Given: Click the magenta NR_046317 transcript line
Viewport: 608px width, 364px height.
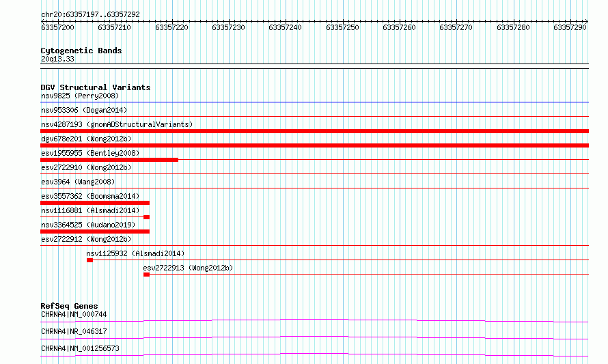Looking at the screenshot, I should point(314,337).
